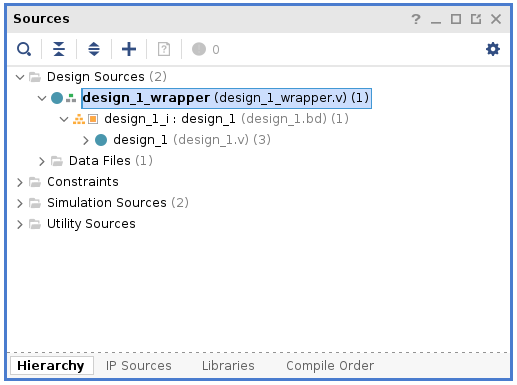Close the Sources panel
Viewport: 517px width, 385px height.
[x=496, y=19]
